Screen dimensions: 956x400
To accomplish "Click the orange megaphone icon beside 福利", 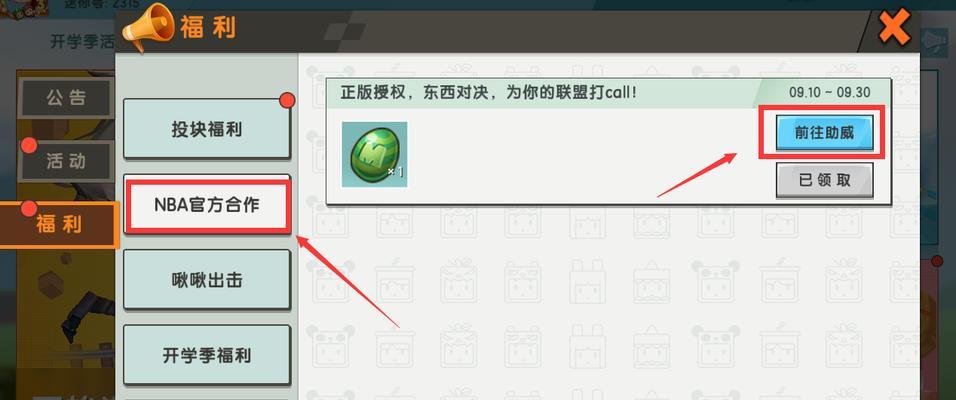I will (x=148, y=26).
